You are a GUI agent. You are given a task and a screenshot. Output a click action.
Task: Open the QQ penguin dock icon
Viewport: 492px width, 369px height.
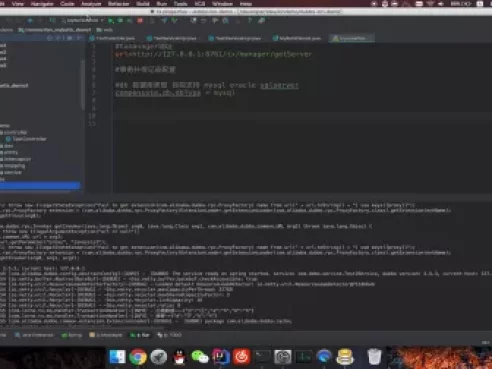pyautogui.click(x=179, y=357)
